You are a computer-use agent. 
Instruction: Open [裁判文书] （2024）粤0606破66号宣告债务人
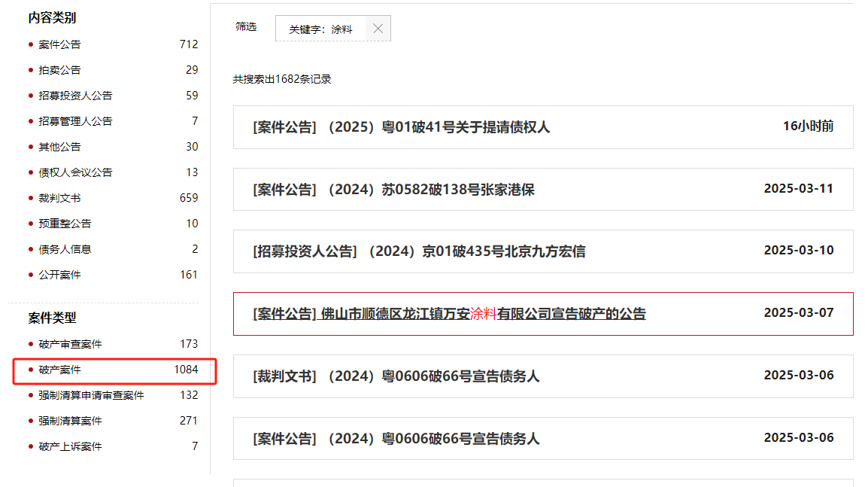coord(396,377)
